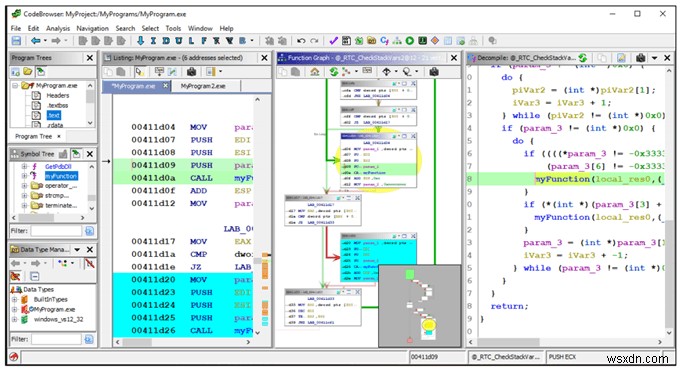Go forward to next location arrow
This screenshot has height=369, width=680.
pyautogui.click(x=56, y=41)
